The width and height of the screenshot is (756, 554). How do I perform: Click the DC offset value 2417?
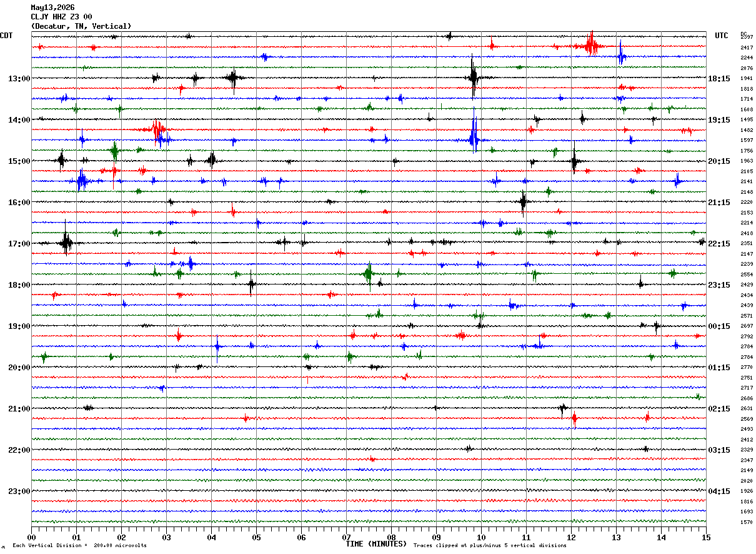[x=747, y=48]
